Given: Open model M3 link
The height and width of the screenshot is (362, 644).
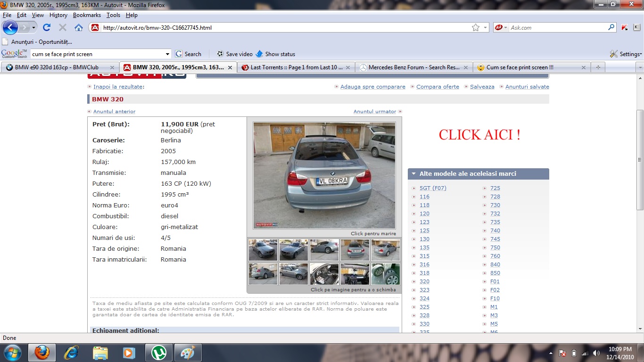Looking at the screenshot, I should click(x=494, y=315).
